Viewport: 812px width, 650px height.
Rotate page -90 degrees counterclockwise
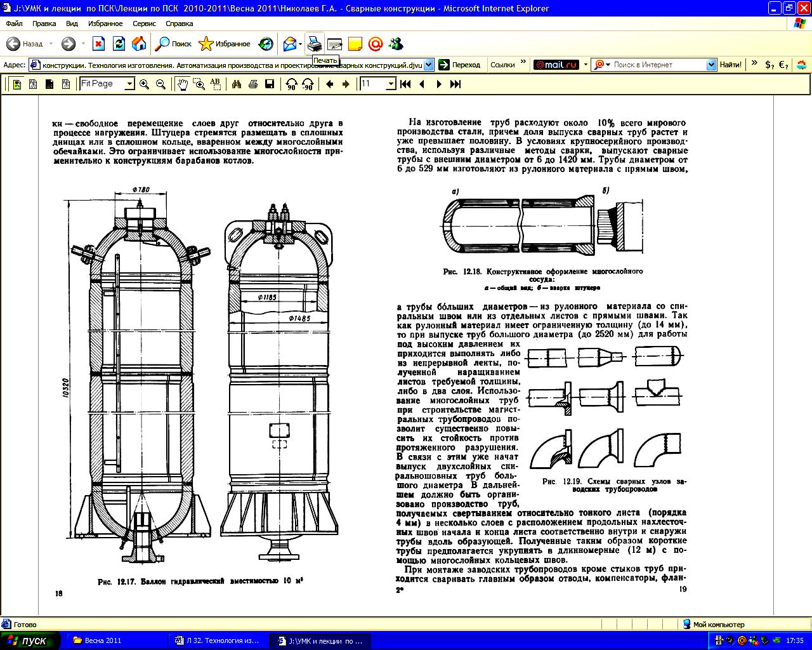pos(308,84)
